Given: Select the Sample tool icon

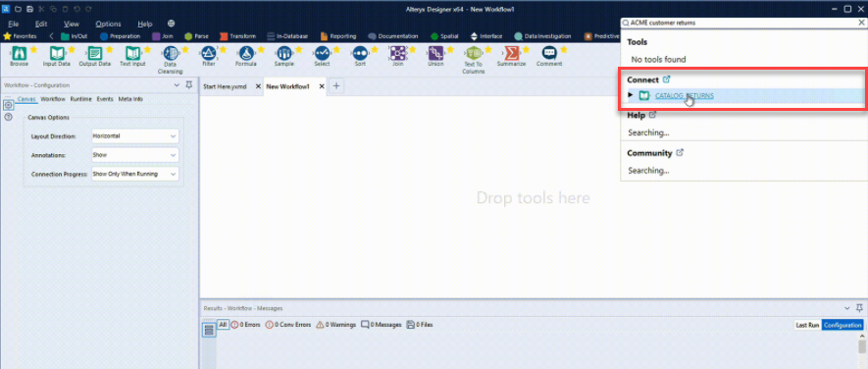Looking at the screenshot, I should pyautogui.click(x=284, y=53).
